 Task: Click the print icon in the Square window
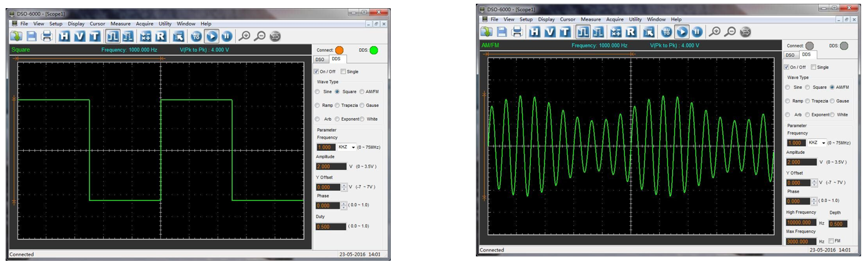[x=47, y=36]
